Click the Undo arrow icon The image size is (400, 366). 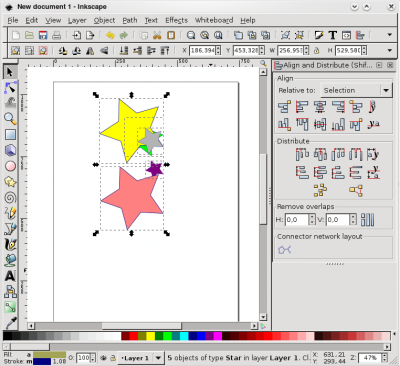[x=110, y=35]
